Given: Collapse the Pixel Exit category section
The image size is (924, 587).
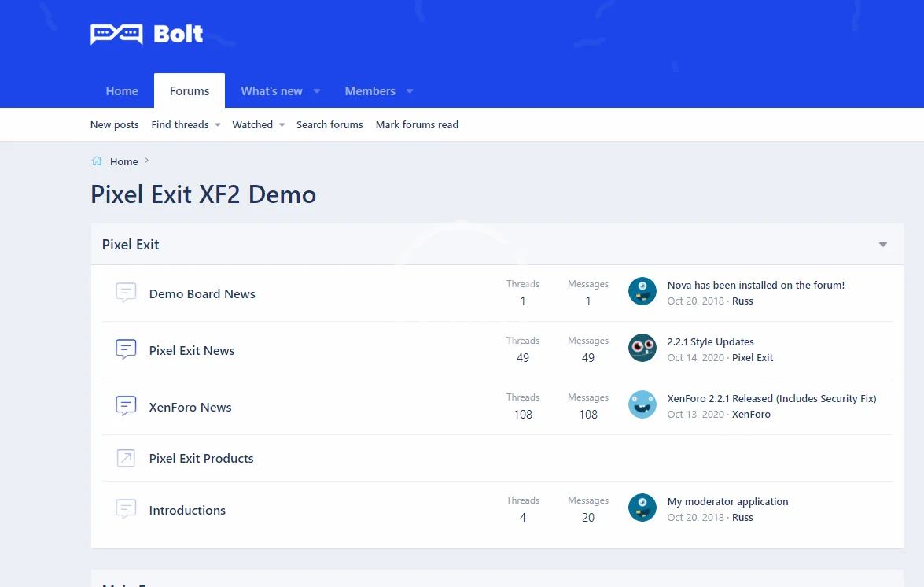Looking at the screenshot, I should pos(882,245).
